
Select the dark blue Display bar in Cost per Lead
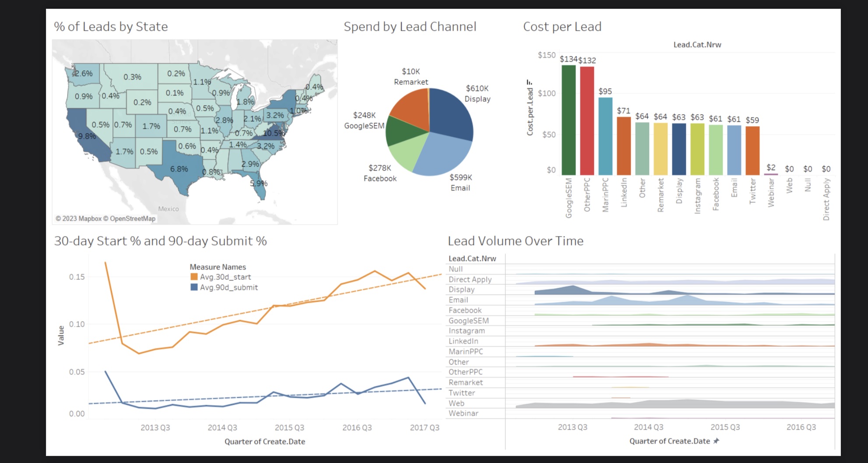click(679, 149)
